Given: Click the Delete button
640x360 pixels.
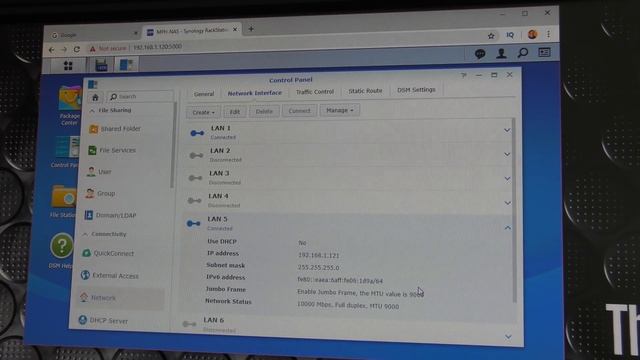Looking at the screenshot, I should point(264,111).
